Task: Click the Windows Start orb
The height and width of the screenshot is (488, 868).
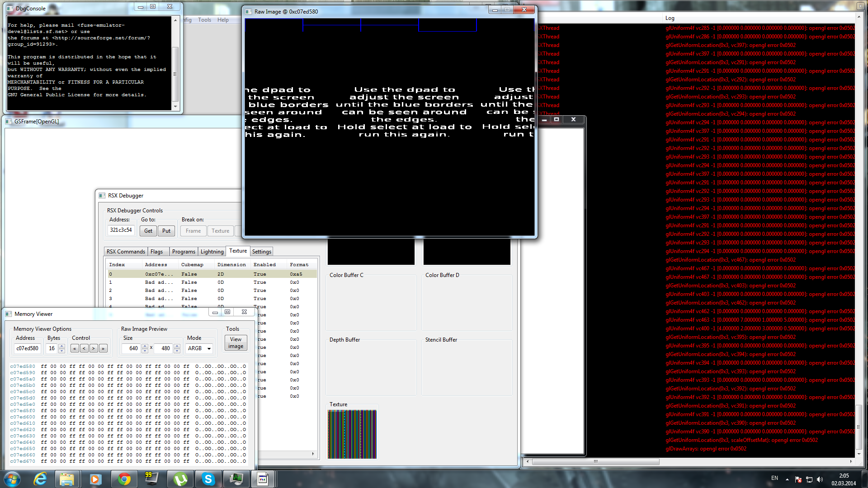Action: pyautogui.click(x=12, y=479)
